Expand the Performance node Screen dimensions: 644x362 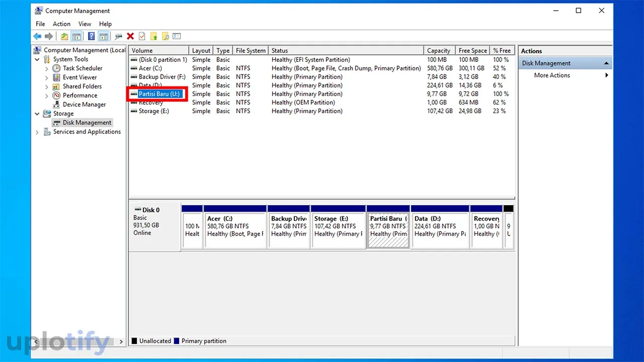(x=47, y=96)
